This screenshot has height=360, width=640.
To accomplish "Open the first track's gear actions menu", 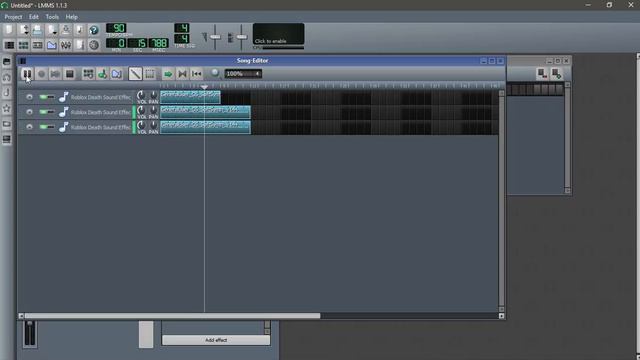I will point(29,97).
